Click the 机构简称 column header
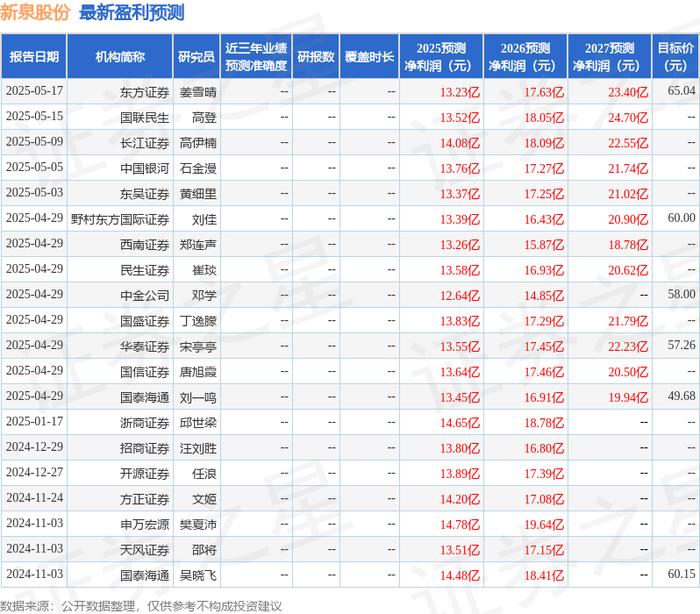This screenshot has width=700, height=614. pos(120,57)
